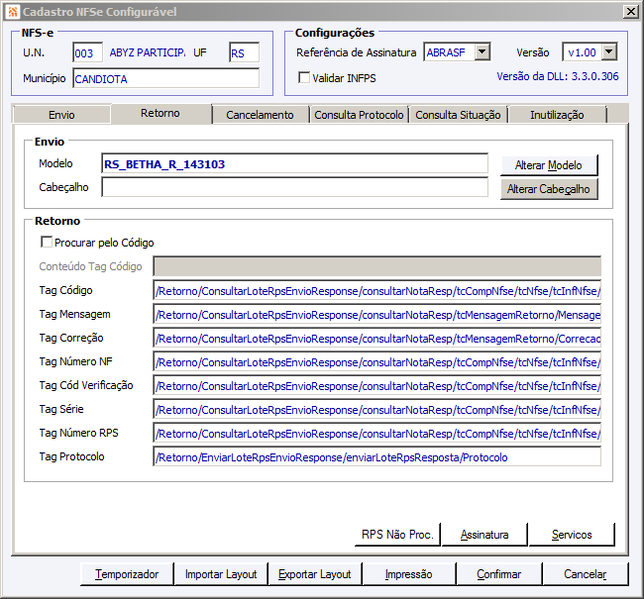This screenshot has height=599, width=644.
Task: Confirm changes with the Confirmar button
Action: (x=499, y=574)
